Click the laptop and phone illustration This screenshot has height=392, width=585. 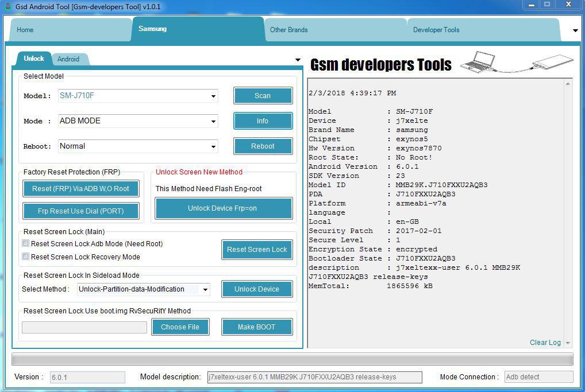click(x=517, y=63)
